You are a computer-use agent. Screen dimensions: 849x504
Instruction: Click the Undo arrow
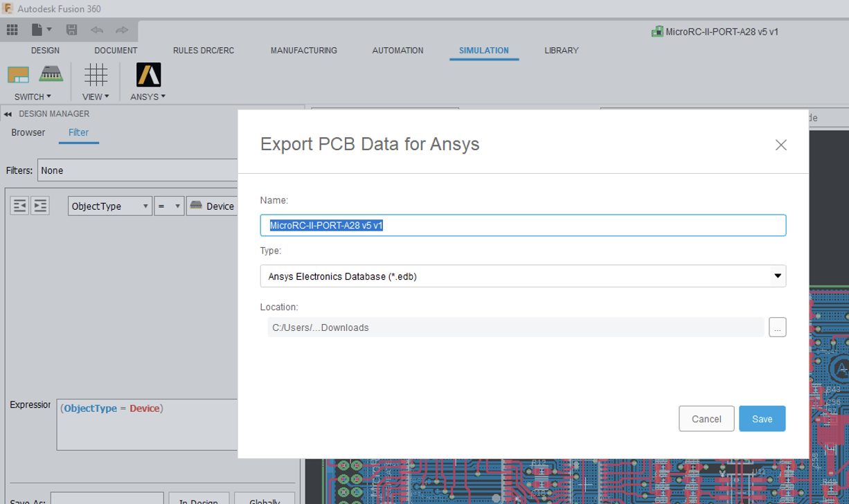click(x=97, y=30)
